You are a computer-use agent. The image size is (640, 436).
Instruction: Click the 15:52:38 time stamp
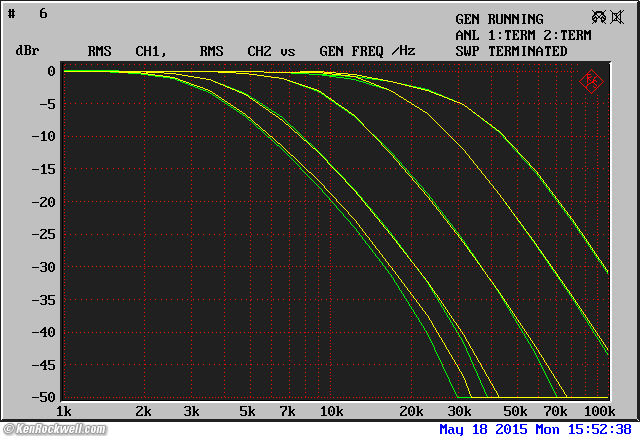599,429
